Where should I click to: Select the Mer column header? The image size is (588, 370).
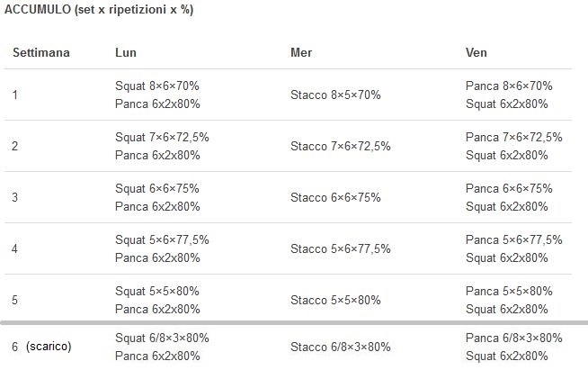point(301,52)
